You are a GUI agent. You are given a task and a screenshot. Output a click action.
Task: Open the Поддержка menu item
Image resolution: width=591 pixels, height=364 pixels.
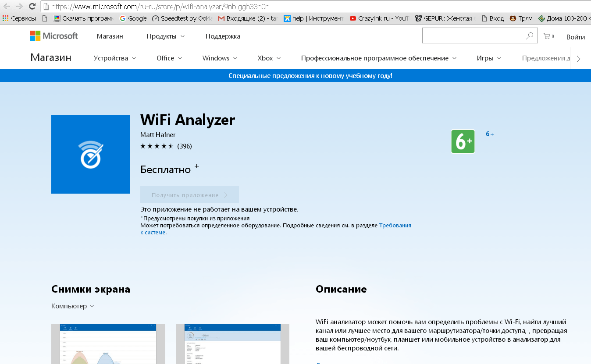[x=223, y=36]
